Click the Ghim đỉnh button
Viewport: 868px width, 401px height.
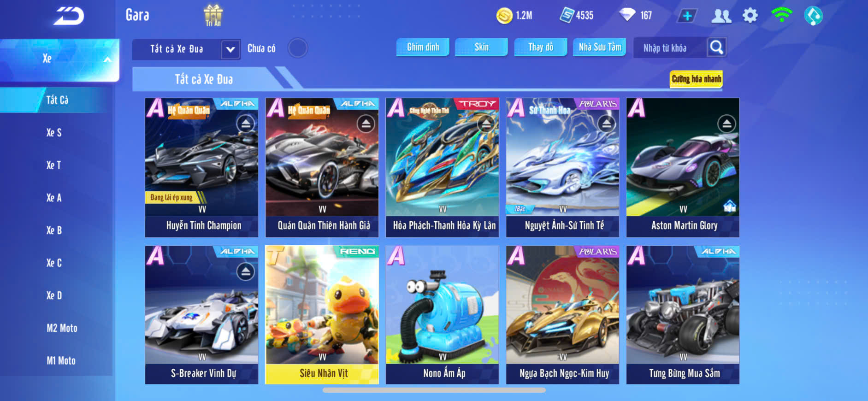point(423,47)
